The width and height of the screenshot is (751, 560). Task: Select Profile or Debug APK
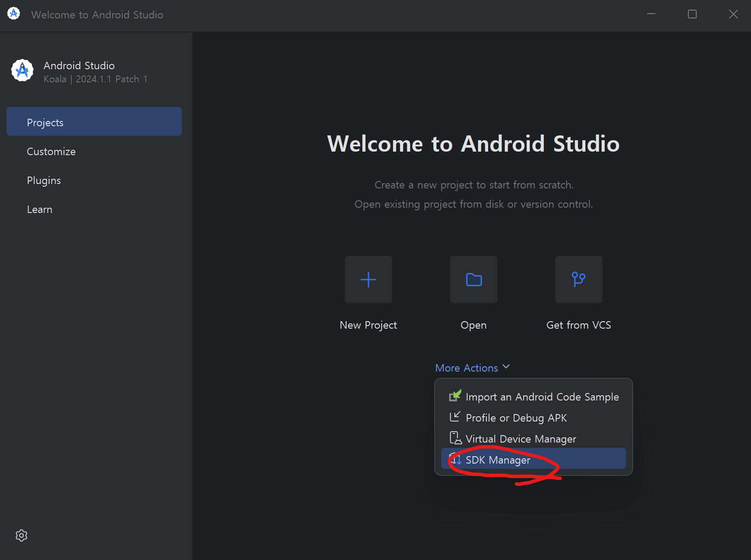(x=534, y=418)
